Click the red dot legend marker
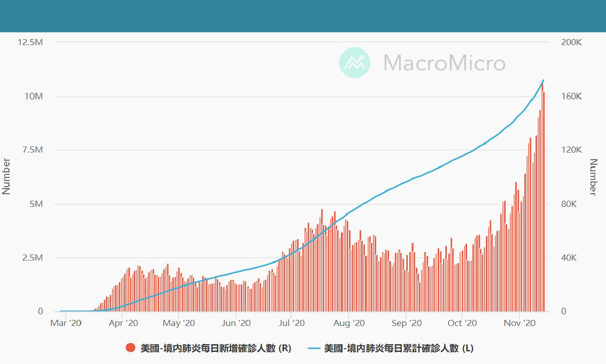 [131, 348]
